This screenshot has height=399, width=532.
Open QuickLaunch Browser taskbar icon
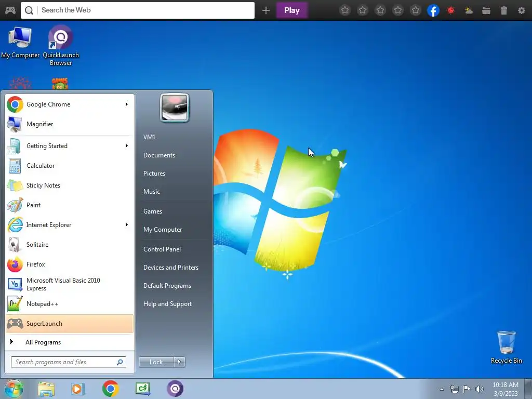click(x=175, y=389)
